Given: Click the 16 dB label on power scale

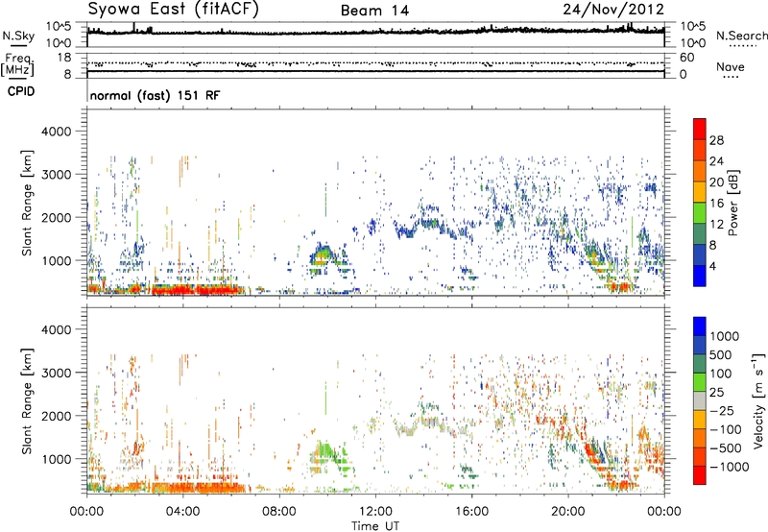Looking at the screenshot, I should click(x=716, y=204).
